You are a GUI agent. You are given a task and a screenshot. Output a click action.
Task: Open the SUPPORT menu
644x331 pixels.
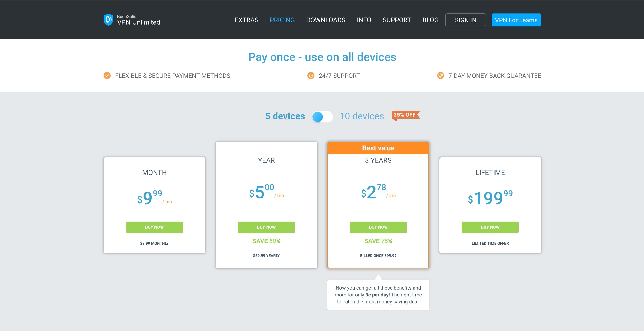click(x=396, y=20)
